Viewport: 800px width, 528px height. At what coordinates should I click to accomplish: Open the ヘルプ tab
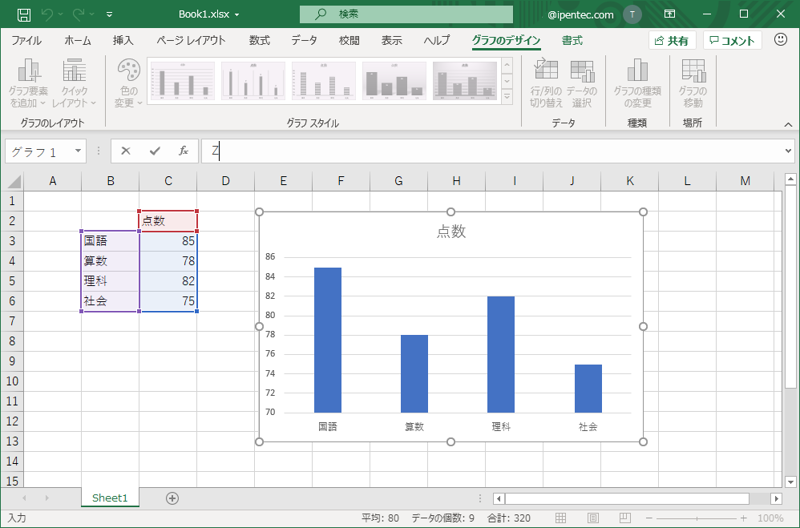(x=437, y=40)
